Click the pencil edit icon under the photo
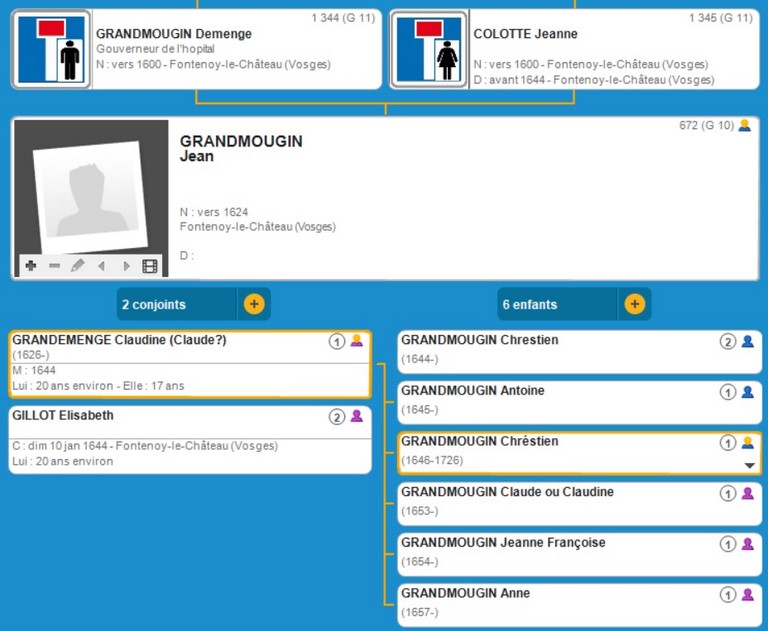Viewport: 768px width, 631px height. click(78, 266)
